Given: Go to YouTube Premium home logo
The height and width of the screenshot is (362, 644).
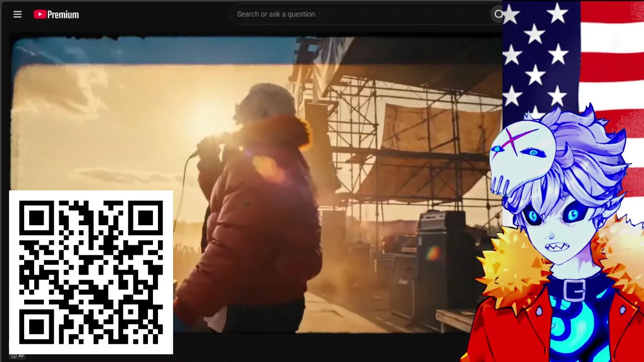Looking at the screenshot, I should click(56, 15).
